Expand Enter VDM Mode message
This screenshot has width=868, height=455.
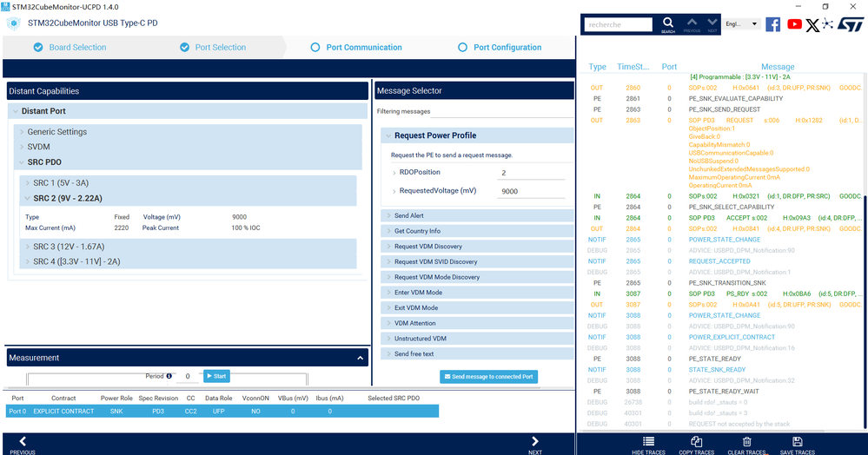(x=388, y=293)
